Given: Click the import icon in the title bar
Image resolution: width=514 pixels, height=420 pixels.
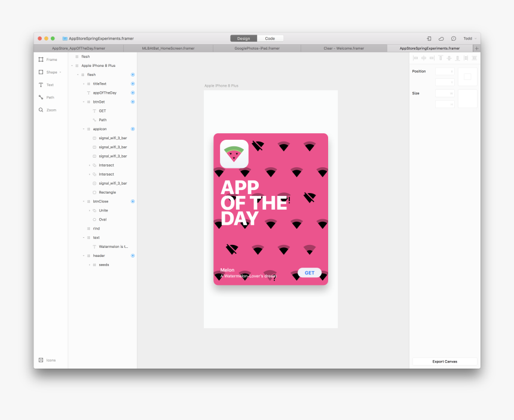Looking at the screenshot, I should coord(429,39).
